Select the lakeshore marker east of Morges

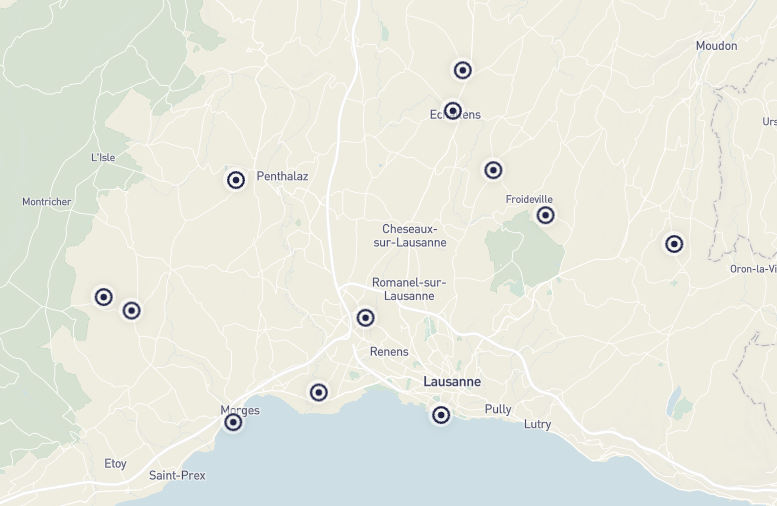point(319,393)
